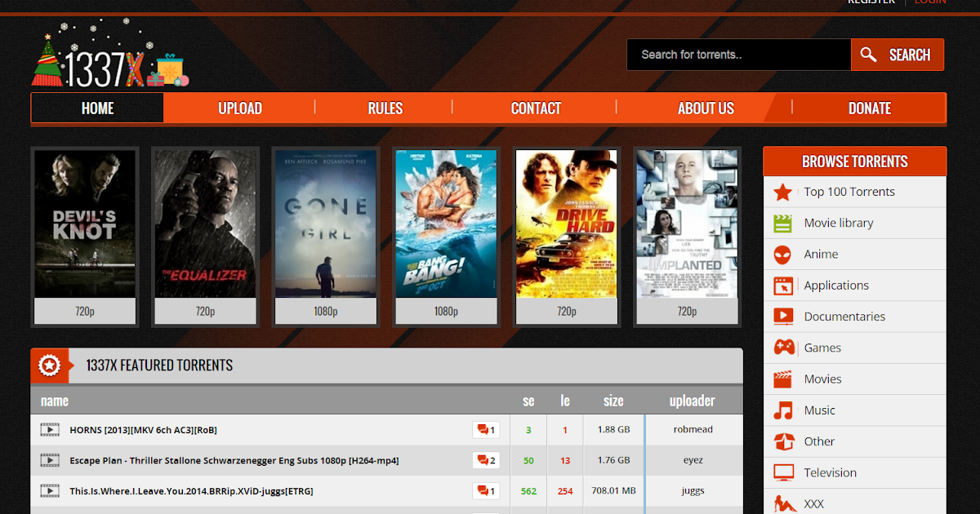Open the Movies category link
The width and height of the screenshot is (980, 514).
pyautogui.click(x=822, y=379)
